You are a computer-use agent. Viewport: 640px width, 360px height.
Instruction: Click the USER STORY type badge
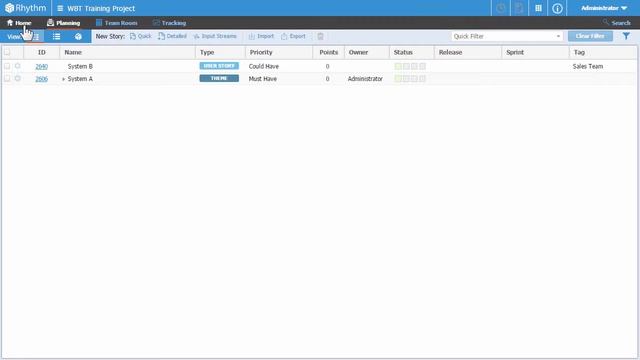pos(219,66)
